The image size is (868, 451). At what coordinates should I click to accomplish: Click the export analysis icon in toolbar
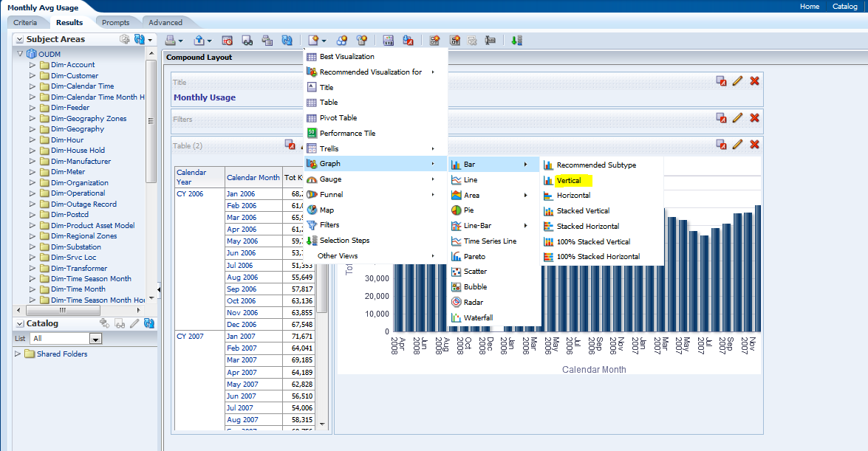pyautogui.click(x=199, y=41)
